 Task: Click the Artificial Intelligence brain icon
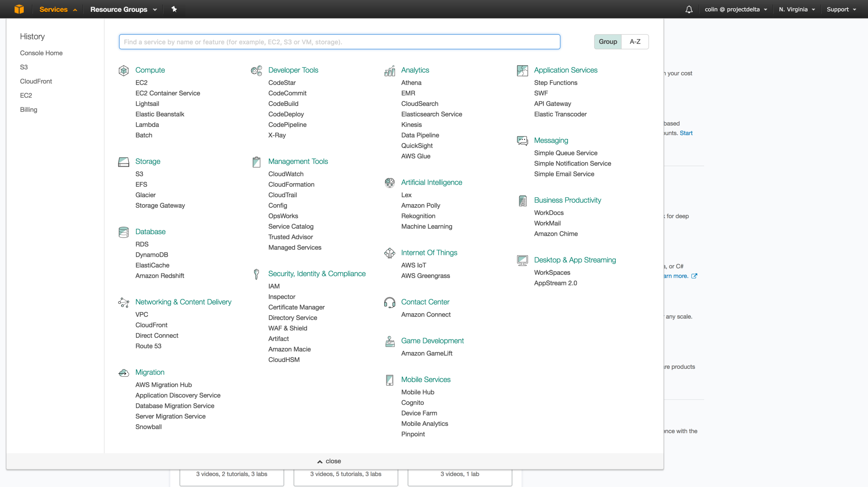tap(389, 183)
